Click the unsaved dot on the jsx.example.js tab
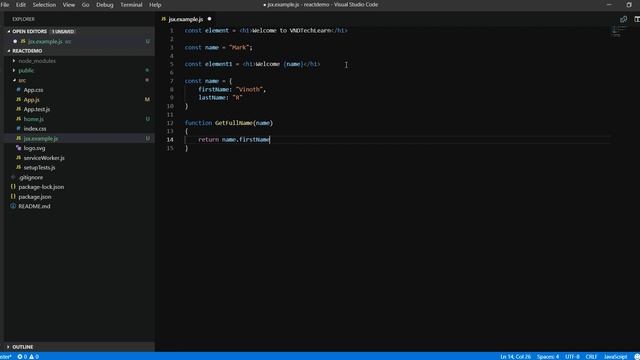Screen dimensions: 640x360 (209, 19)
